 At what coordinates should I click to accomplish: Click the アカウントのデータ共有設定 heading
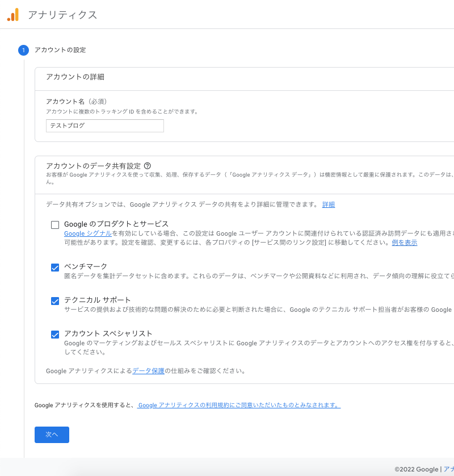coord(94,166)
